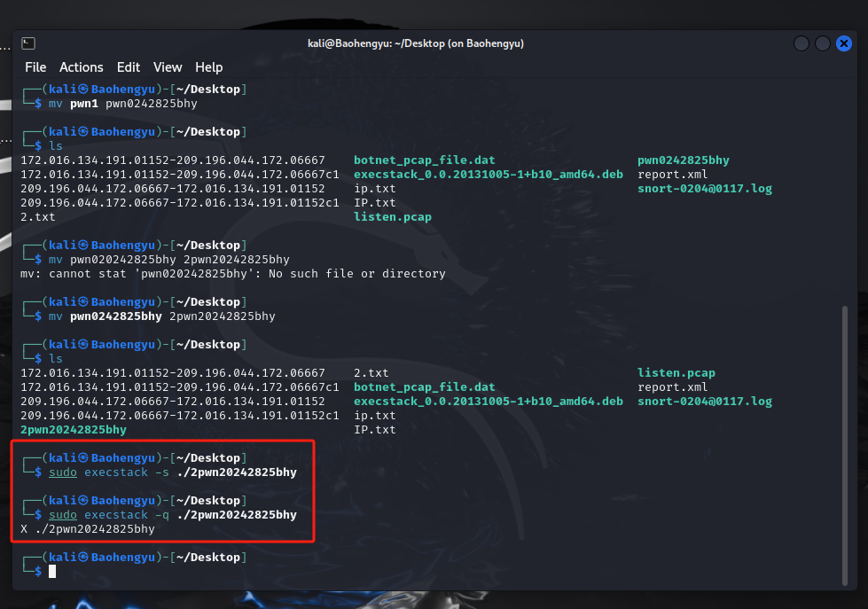This screenshot has height=609, width=868.
Task: Open the Actions menu
Action: coord(82,67)
